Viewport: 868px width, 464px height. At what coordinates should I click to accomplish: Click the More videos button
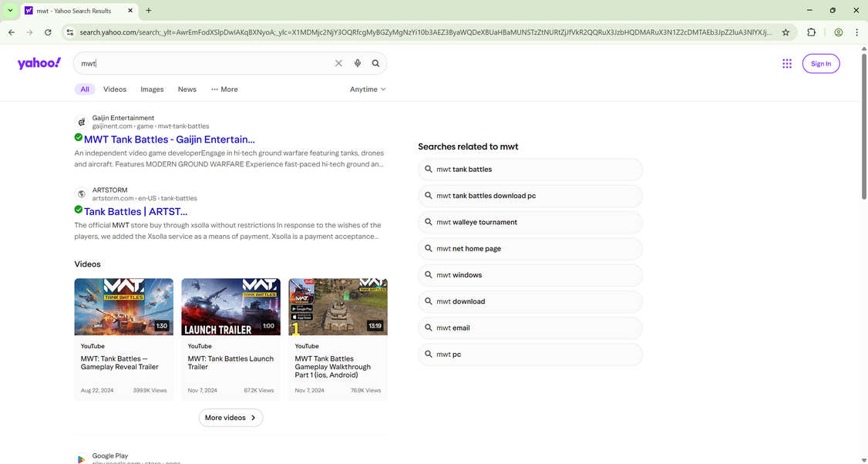230,418
